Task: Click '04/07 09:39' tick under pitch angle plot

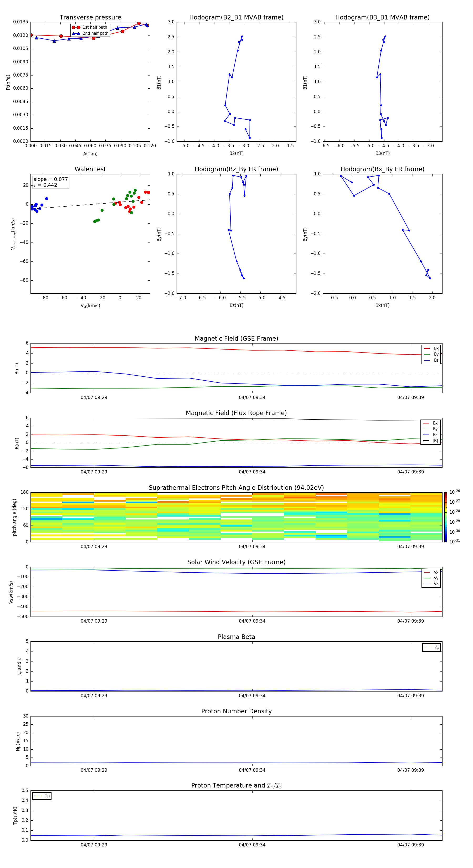Action: (410, 547)
